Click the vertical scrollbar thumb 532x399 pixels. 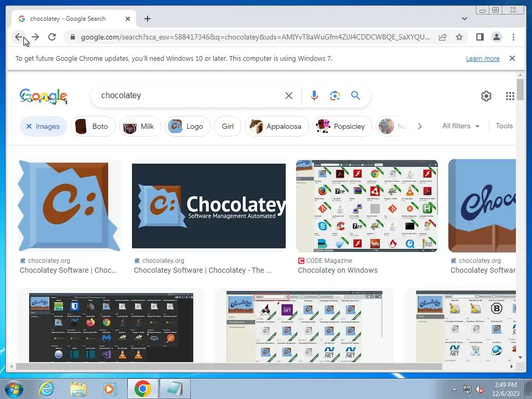520,89
